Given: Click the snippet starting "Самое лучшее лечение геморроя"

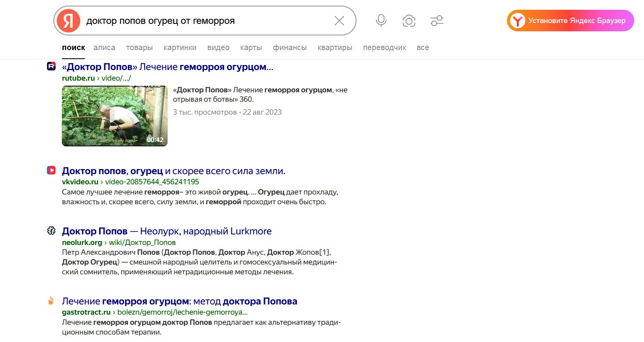Looking at the screenshot, I should (200, 197).
